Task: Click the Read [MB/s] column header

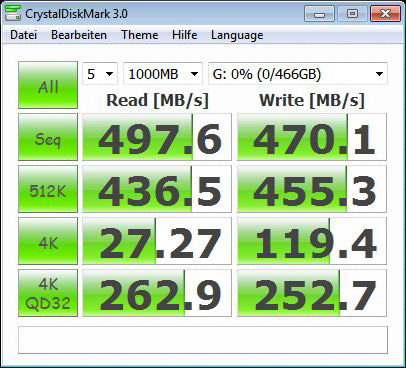Action: click(x=157, y=100)
